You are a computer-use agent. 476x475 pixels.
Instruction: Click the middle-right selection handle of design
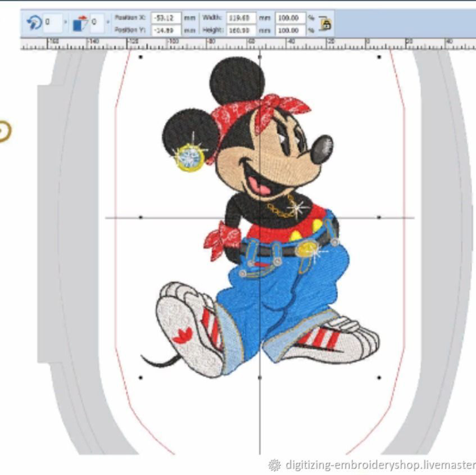(379, 217)
